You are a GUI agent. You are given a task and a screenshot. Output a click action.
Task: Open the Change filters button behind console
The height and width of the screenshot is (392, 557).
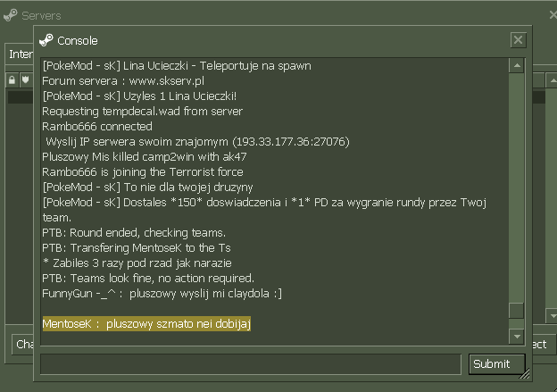pyautogui.click(x=23, y=344)
